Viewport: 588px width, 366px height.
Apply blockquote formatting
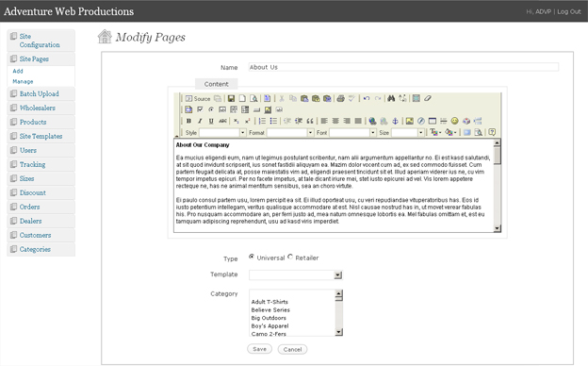310,121
